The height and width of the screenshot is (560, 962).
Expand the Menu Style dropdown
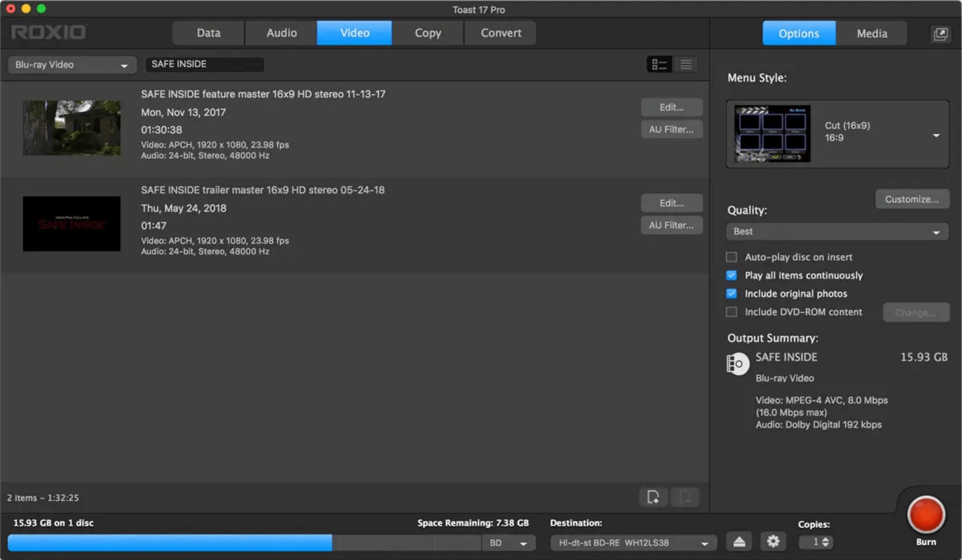pos(837,134)
